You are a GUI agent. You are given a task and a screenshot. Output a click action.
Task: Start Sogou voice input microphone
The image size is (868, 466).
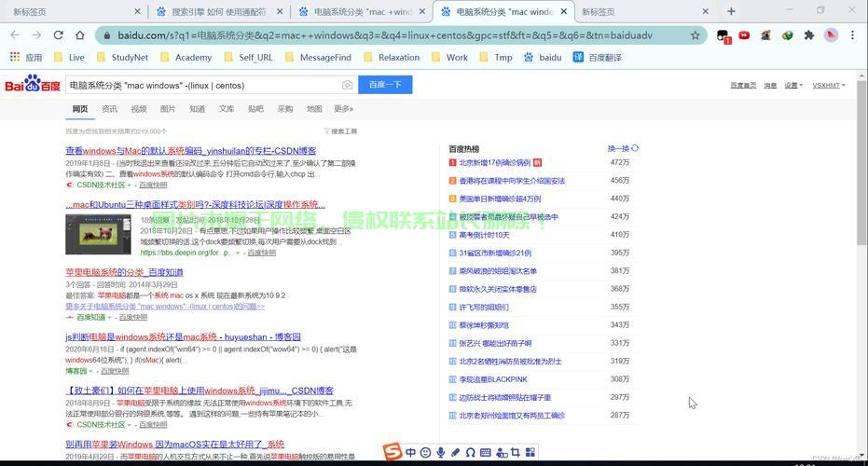(441, 453)
